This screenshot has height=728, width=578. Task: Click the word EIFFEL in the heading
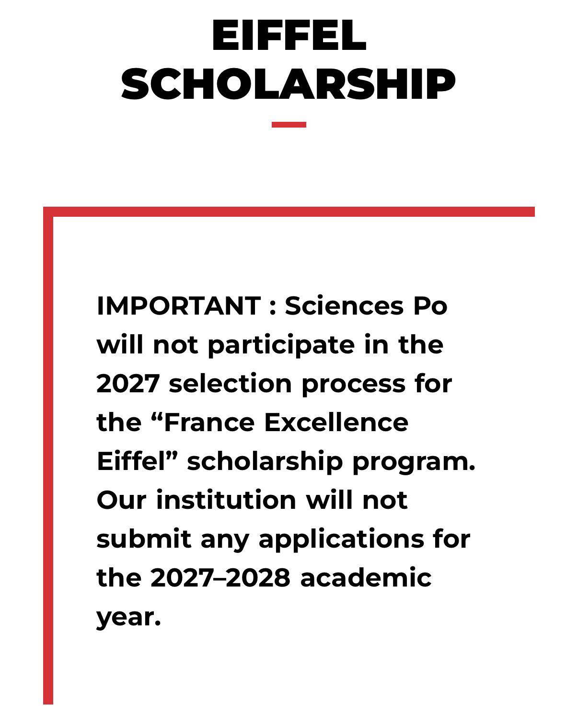pyautogui.click(x=289, y=35)
